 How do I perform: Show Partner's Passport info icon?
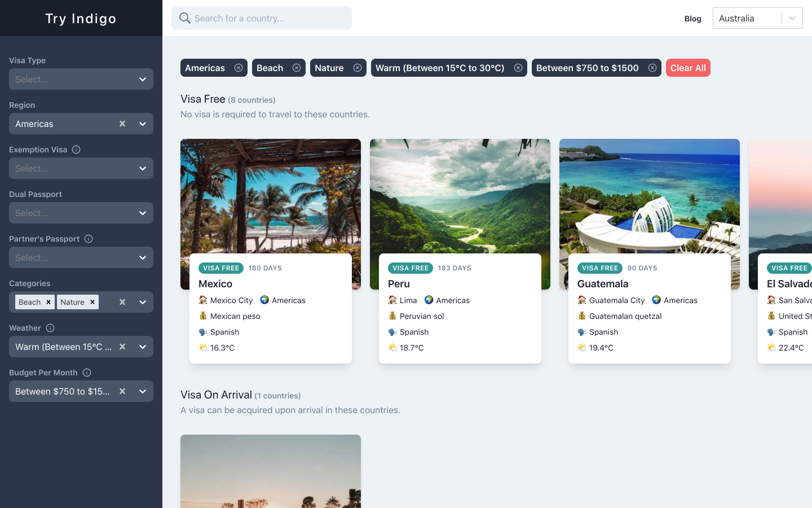pyautogui.click(x=89, y=239)
